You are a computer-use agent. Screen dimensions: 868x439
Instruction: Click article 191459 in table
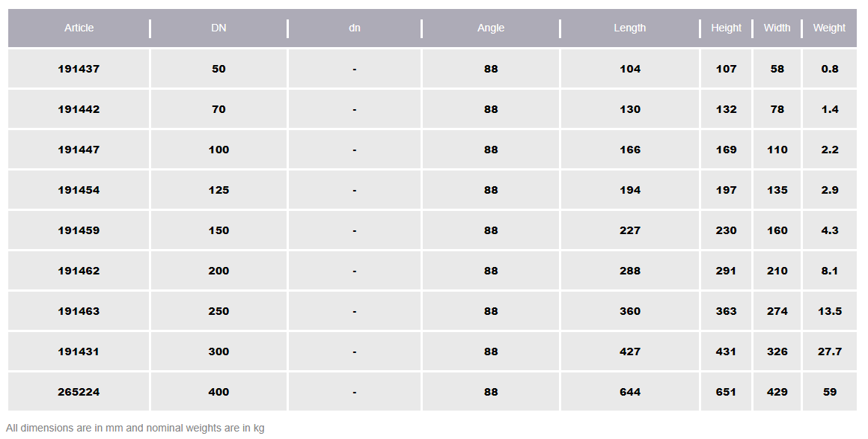point(79,230)
